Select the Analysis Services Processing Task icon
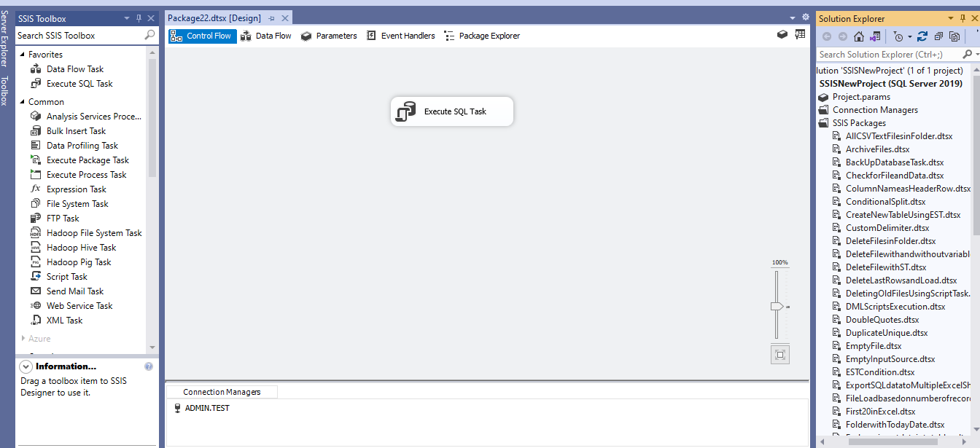The height and width of the screenshot is (448, 980). (36, 117)
